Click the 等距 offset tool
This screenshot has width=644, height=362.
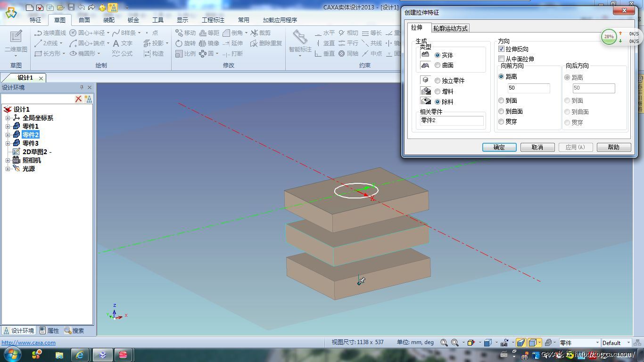(209, 33)
